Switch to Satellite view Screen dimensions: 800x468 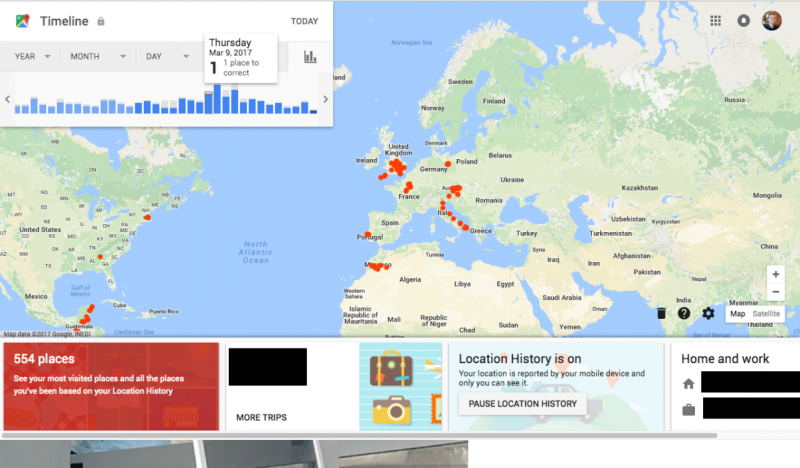tap(766, 313)
